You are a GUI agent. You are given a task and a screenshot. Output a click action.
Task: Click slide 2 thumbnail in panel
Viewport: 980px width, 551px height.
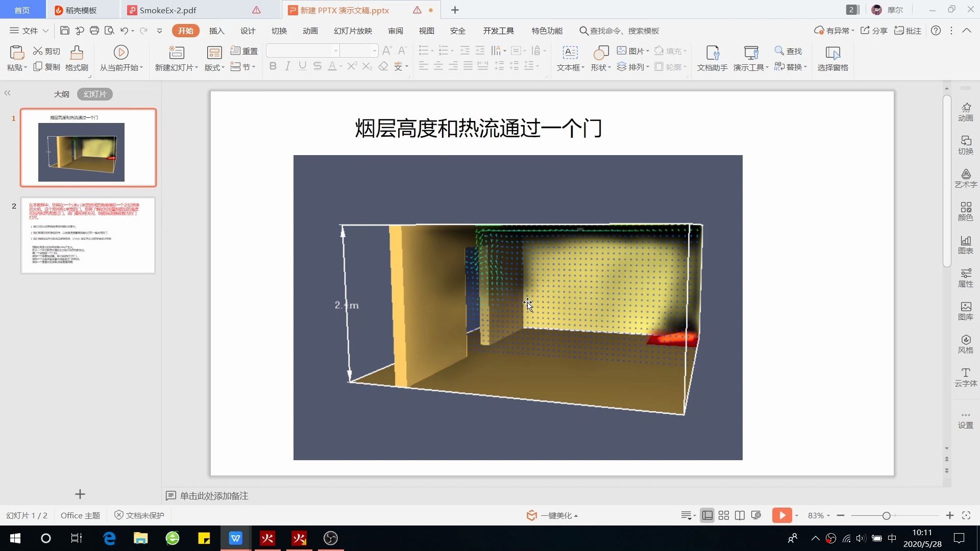tap(87, 236)
